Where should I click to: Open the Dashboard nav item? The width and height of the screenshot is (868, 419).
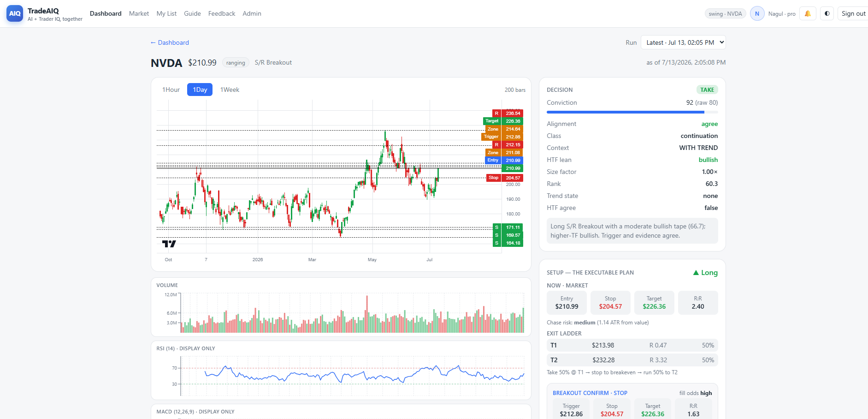pos(106,13)
